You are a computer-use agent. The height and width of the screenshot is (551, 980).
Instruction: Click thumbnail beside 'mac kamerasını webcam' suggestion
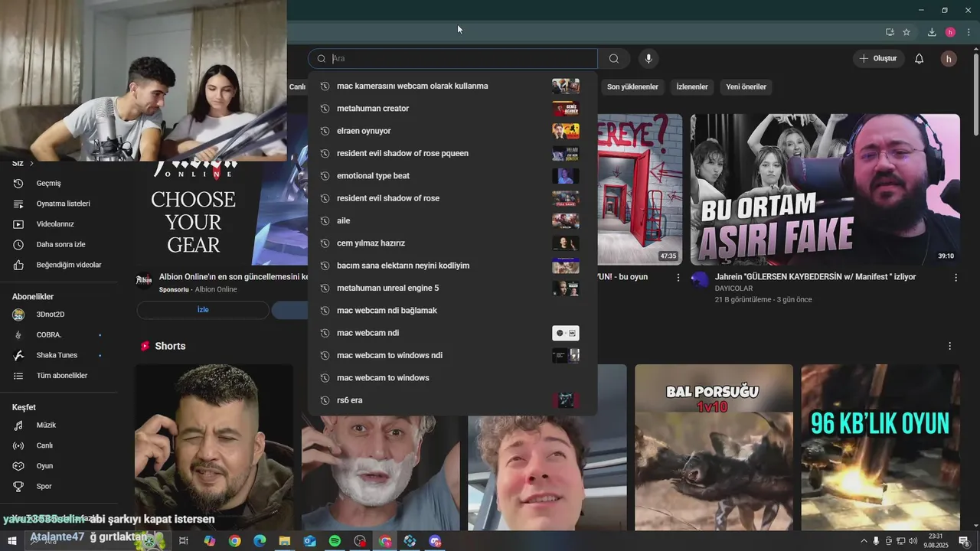click(566, 86)
